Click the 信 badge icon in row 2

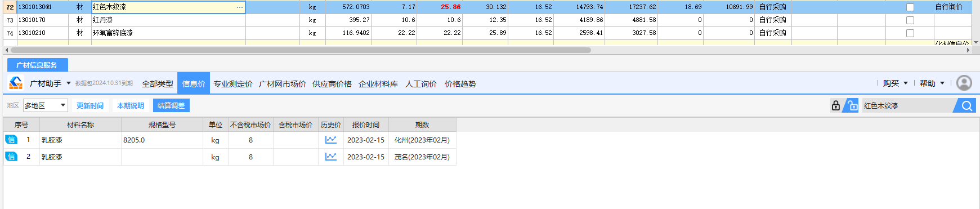(11, 157)
